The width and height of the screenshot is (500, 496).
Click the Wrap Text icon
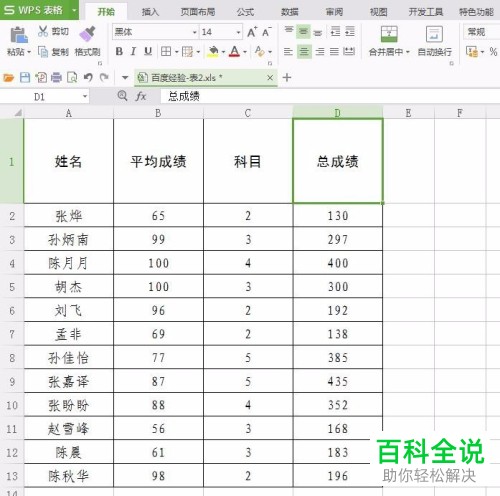pyautogui.click(x=434, y=34)
